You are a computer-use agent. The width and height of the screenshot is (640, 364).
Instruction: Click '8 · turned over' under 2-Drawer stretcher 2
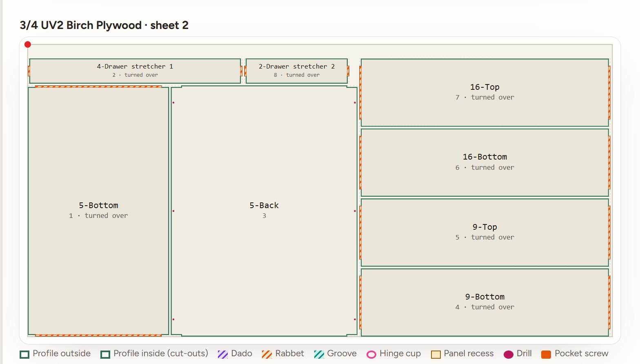[297, 75]
